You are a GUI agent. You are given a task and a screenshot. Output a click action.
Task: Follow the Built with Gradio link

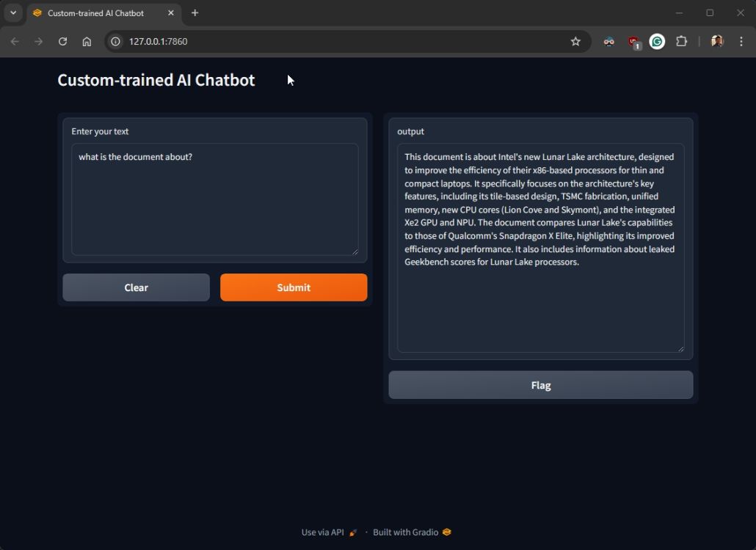[405, 532]
